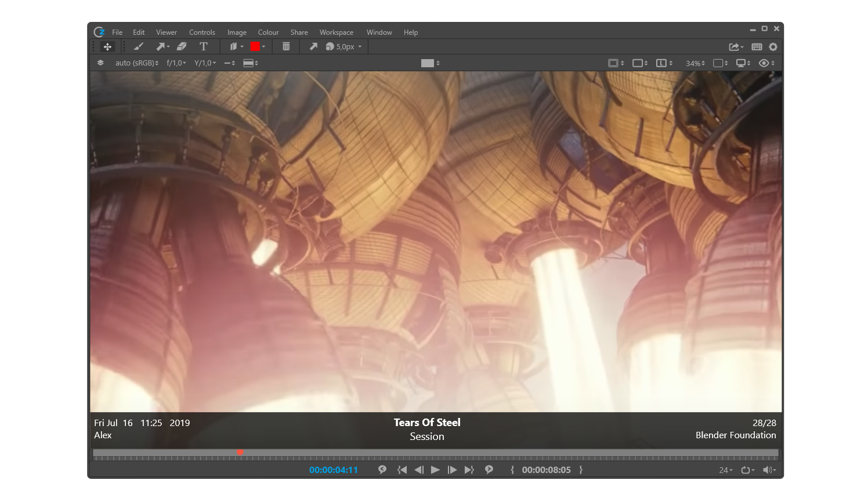Open the settings gear
The width and height of the screenshot is (868, 502).
[x=773, y=47]
